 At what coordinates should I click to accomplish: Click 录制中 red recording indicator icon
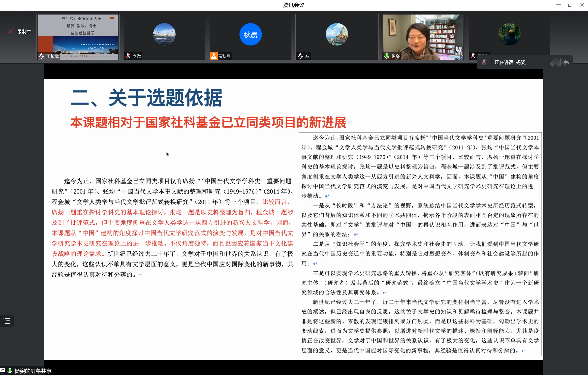pyautogui.click(x=11, y=32)
